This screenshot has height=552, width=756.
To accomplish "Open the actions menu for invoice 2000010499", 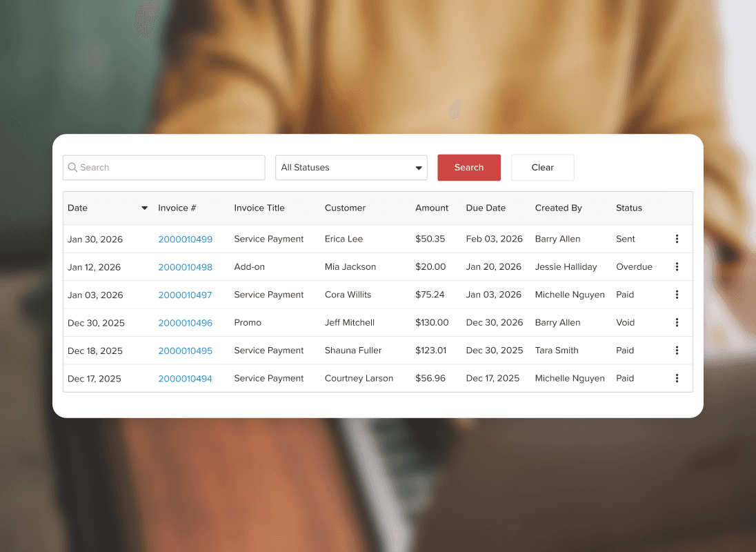I will (677, 239).
